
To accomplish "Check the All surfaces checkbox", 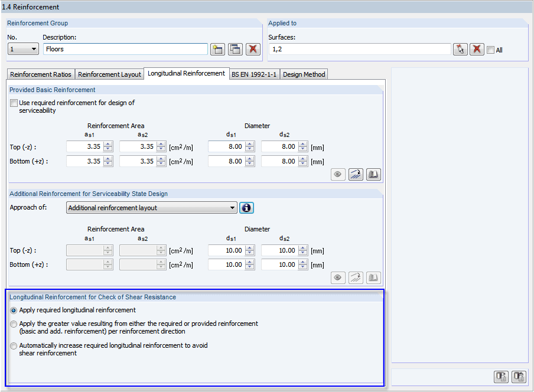I will point(490,50).
